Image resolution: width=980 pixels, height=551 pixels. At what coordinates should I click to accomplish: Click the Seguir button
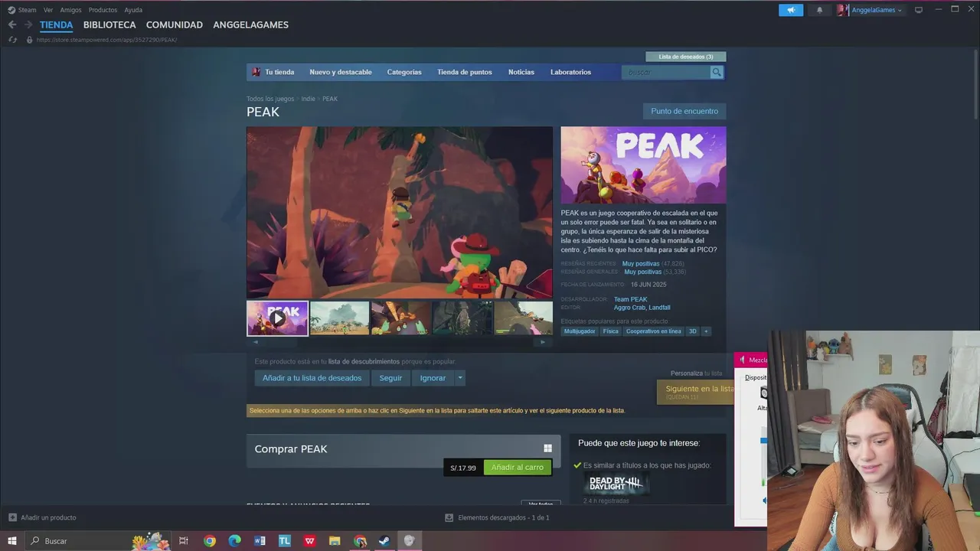390,378
